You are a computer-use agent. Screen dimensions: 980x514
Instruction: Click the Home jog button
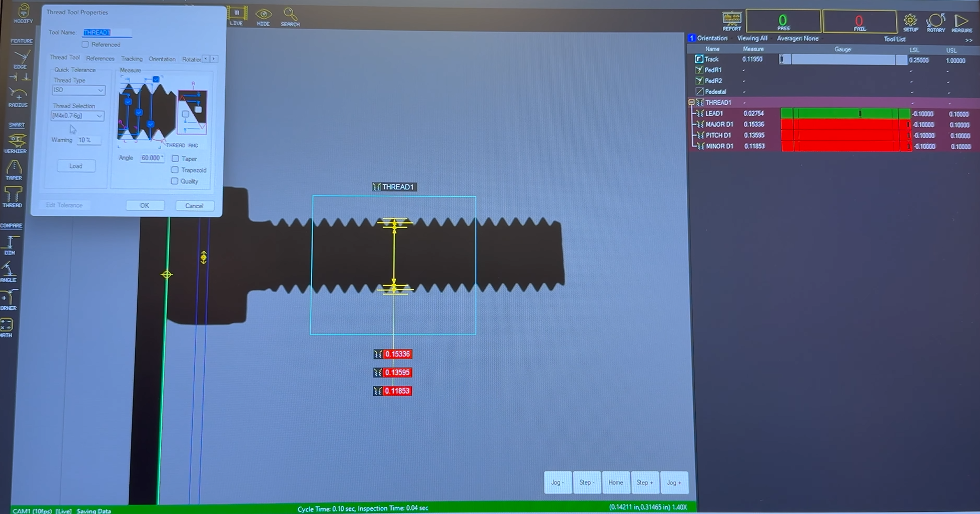click(616, 483)
